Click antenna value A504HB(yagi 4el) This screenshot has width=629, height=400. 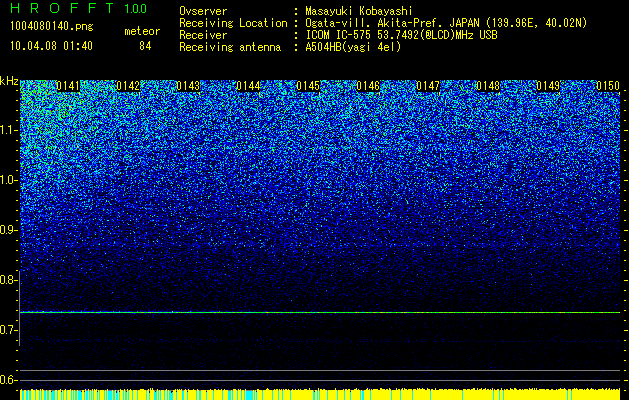click(x=353, y=47)
